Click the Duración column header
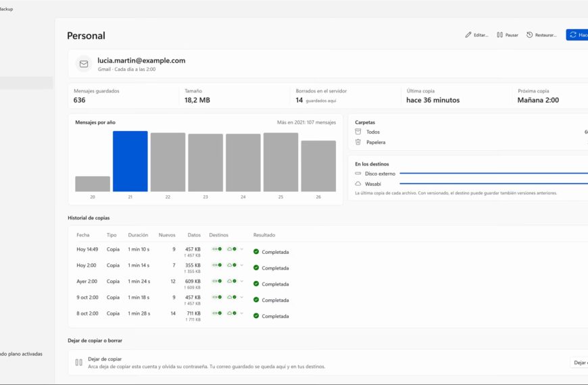This screenshot has height=385, width=588. coord(138,235)
